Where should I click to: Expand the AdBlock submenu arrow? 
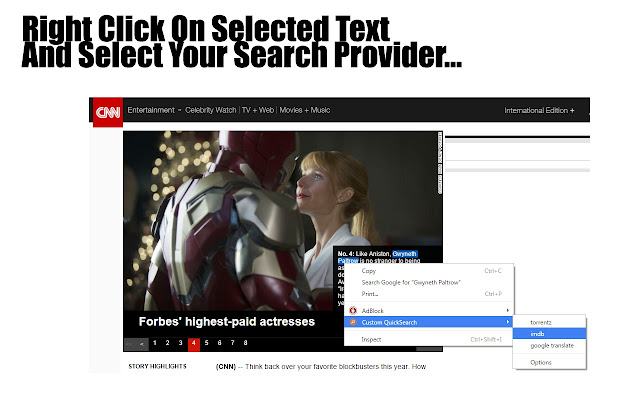tap(507, 311)
